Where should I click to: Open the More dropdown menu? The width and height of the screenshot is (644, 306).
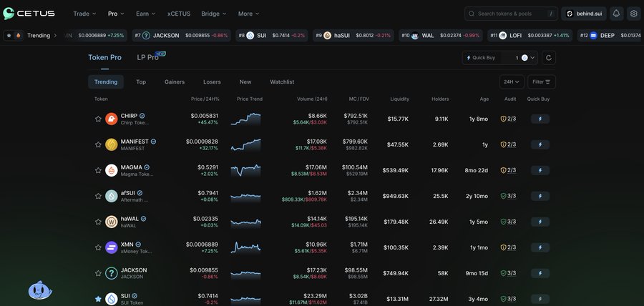(x=248, y=14)
